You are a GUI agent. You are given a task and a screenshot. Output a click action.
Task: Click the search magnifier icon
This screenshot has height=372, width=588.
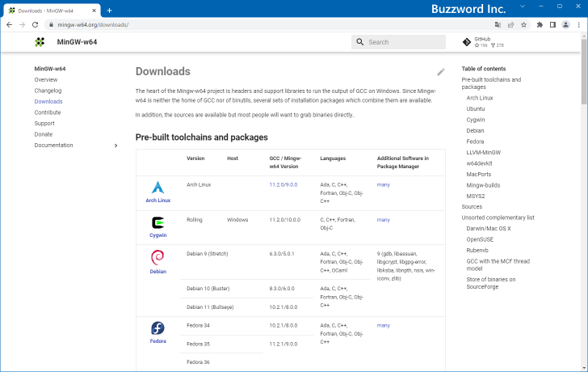[x=360, y=42]
